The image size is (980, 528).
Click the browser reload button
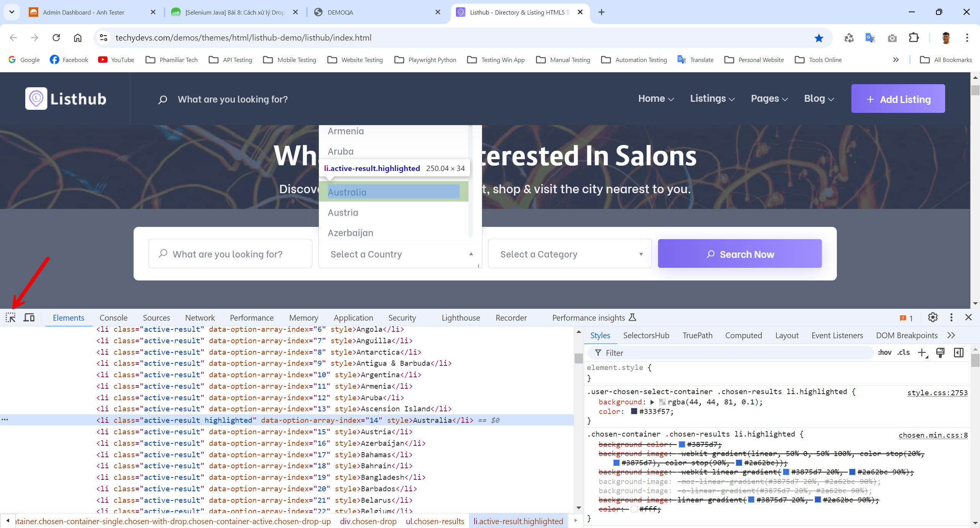tap(56, 37)
